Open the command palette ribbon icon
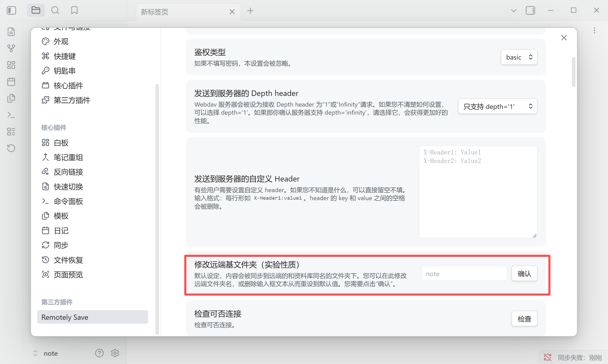Screen dimensions: 608x364 pyautogui.click(x=11, y=115)
